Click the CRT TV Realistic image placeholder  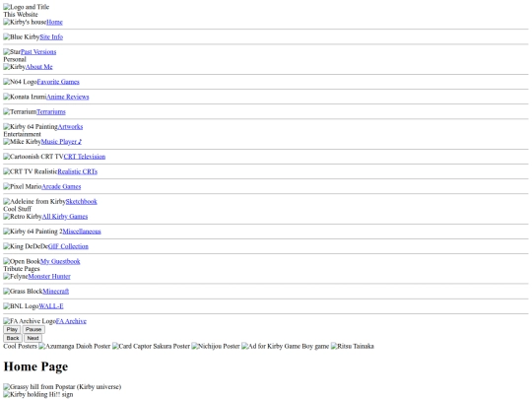[x=31, y=171]
